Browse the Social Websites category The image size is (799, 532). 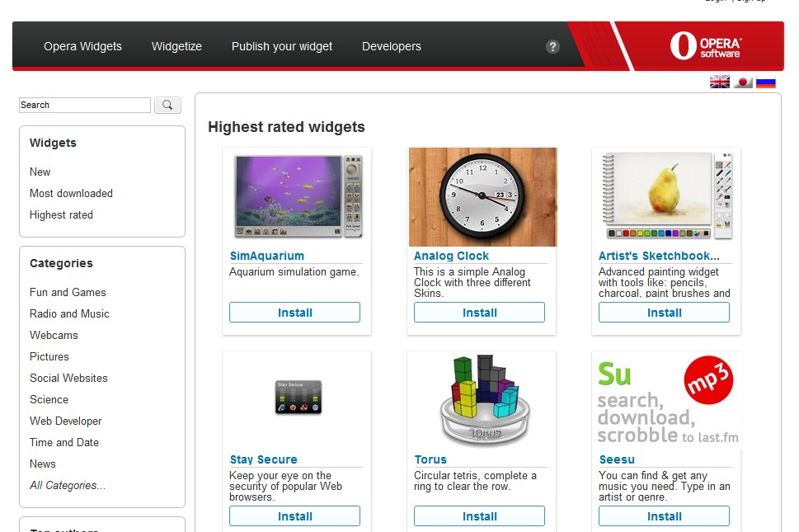point(68,378)
